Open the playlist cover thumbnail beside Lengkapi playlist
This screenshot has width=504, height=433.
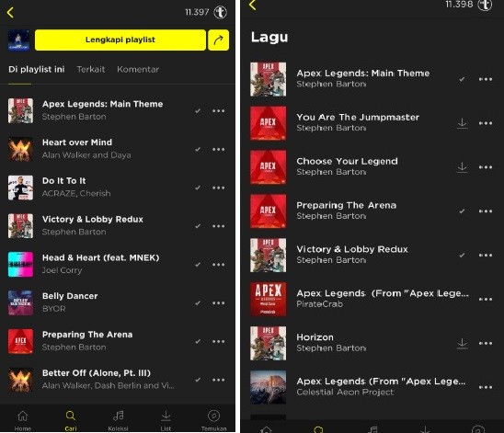[18, 40]
